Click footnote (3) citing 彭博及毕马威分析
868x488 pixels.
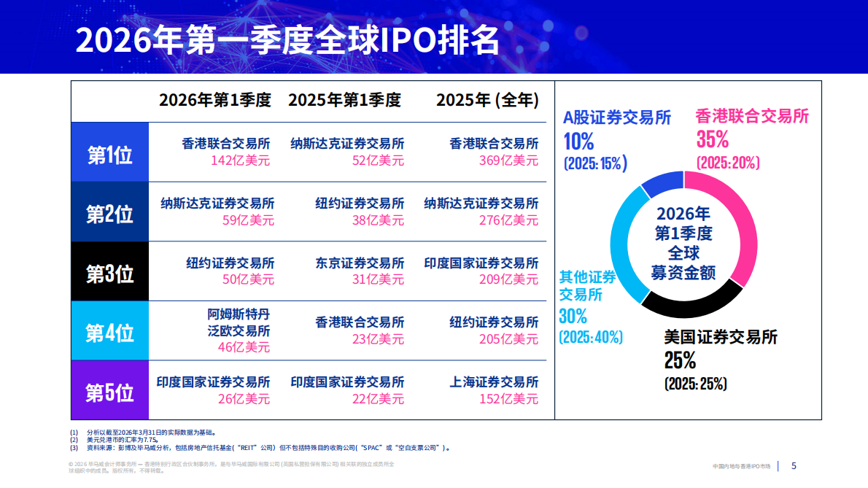(x=260, y=448)
